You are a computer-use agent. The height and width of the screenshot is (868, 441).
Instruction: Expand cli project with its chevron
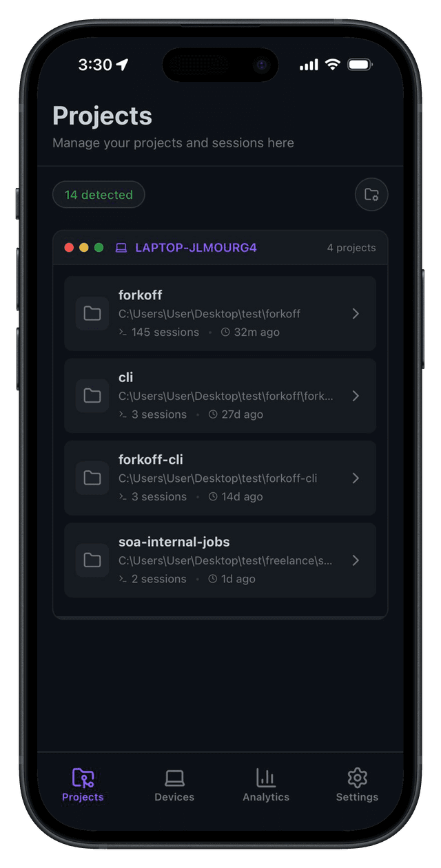coord(356,396)
